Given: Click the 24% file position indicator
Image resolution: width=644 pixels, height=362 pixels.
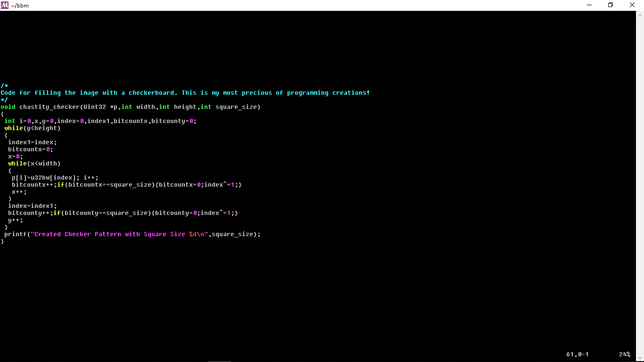Looking at the screenshot, I should pyautogui.click(x=625, y=354).
